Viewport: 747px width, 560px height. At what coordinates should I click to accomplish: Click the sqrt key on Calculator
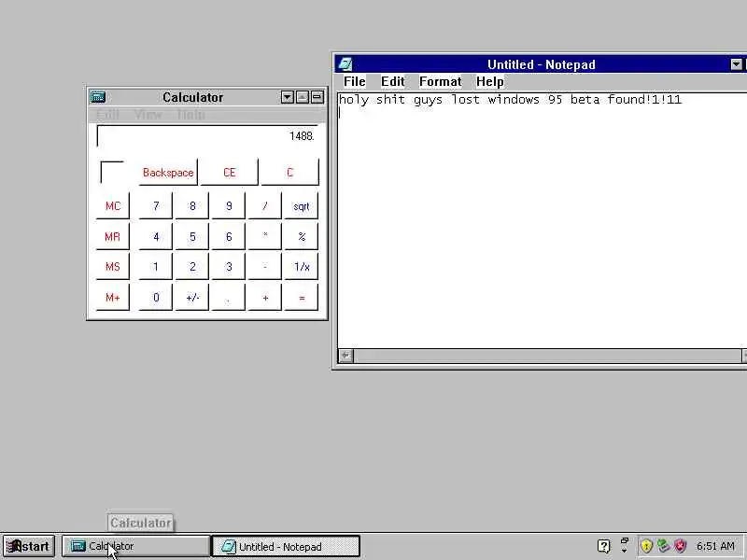coord(301,205)
